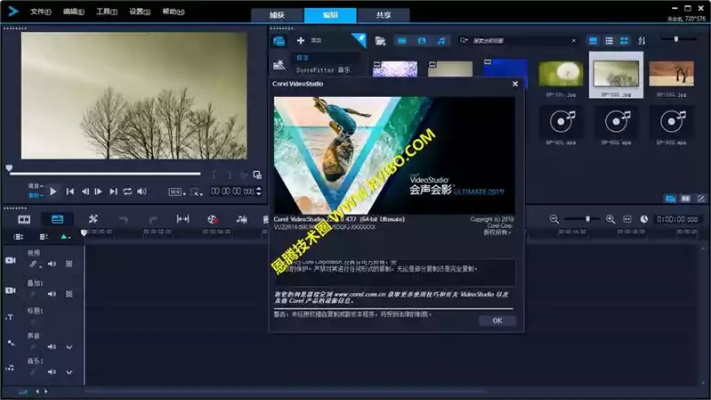The image size is (711, 400).
Task: Expand the 声音 voice track chevron
Action: click(x=69, y=347)
